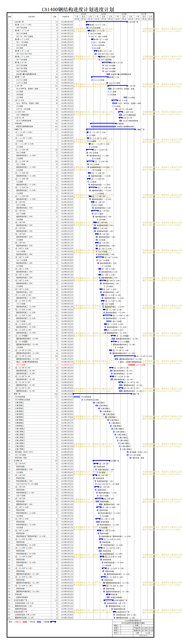Click the 2015年 timeline year header
The image size is (182, 644).
pos(103,14)
